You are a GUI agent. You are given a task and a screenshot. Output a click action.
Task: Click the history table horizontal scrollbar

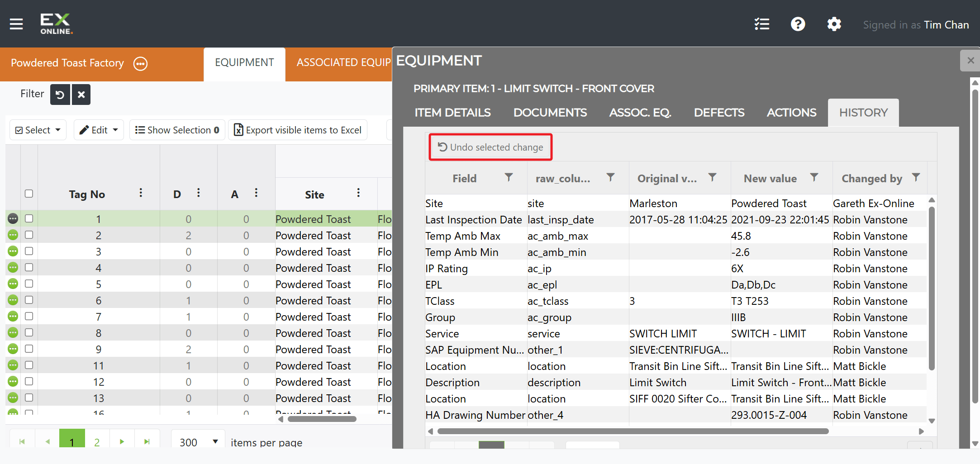633,431
